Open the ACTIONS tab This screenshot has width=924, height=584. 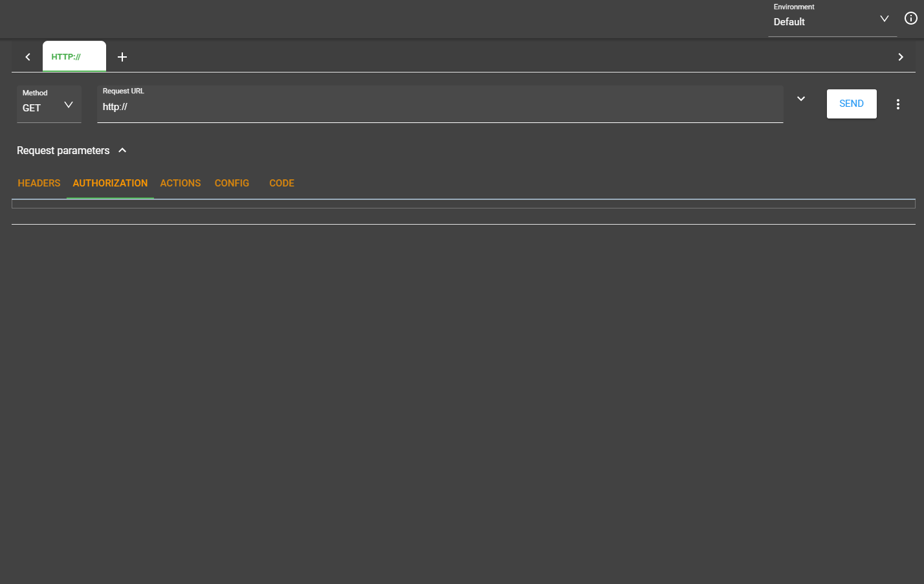(x=180, y=183)
